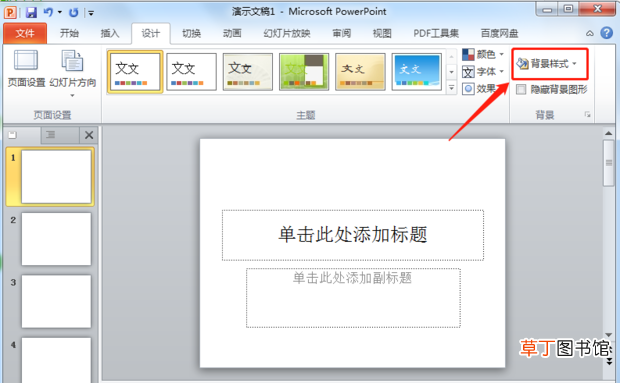The width and height of the screenshot is (620, 383).
Task: Apply the orange gradient theme
Action: (360, 72)
